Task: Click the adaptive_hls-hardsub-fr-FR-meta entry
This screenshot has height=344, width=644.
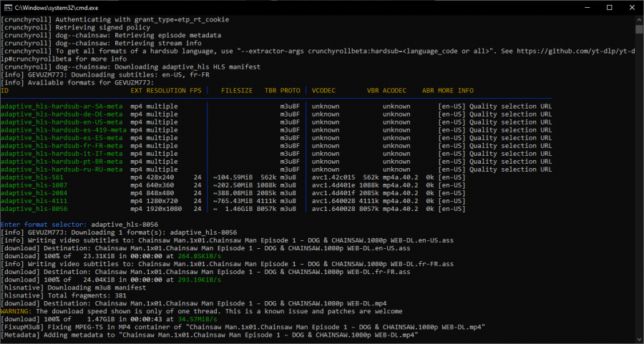Action: click(62, 146)
